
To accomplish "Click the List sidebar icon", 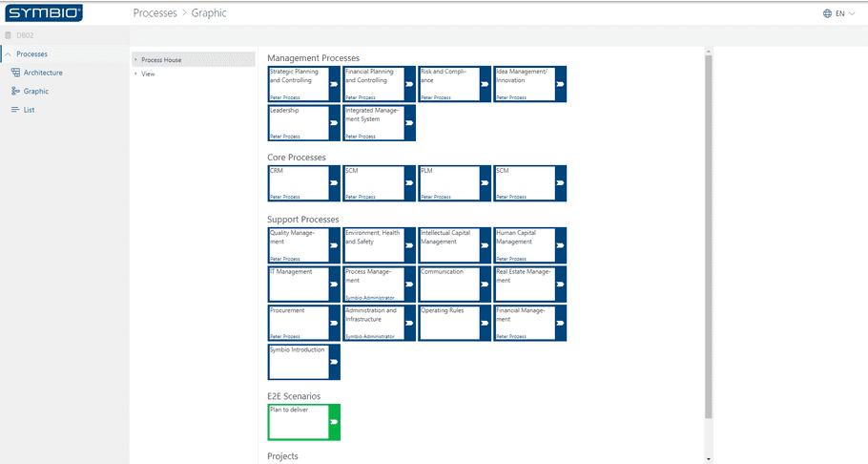I will coord(15,110).
